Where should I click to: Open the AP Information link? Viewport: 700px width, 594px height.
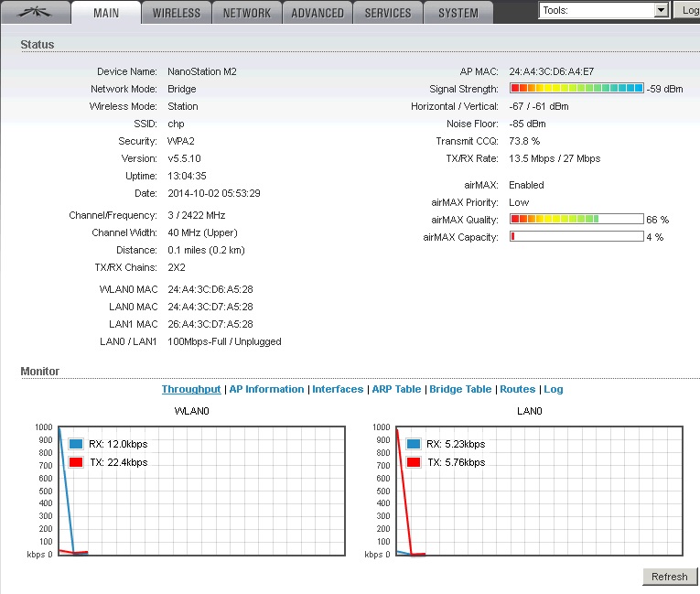click(266, 389)
